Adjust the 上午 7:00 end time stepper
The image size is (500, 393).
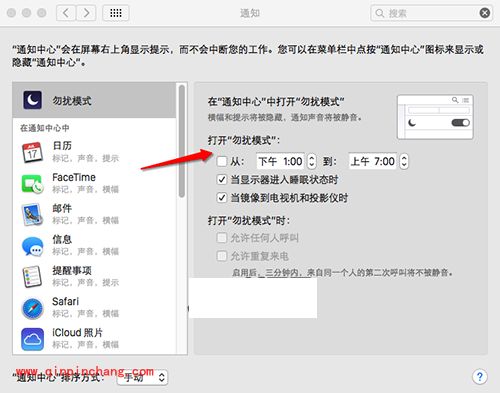[x=404, y=161]
